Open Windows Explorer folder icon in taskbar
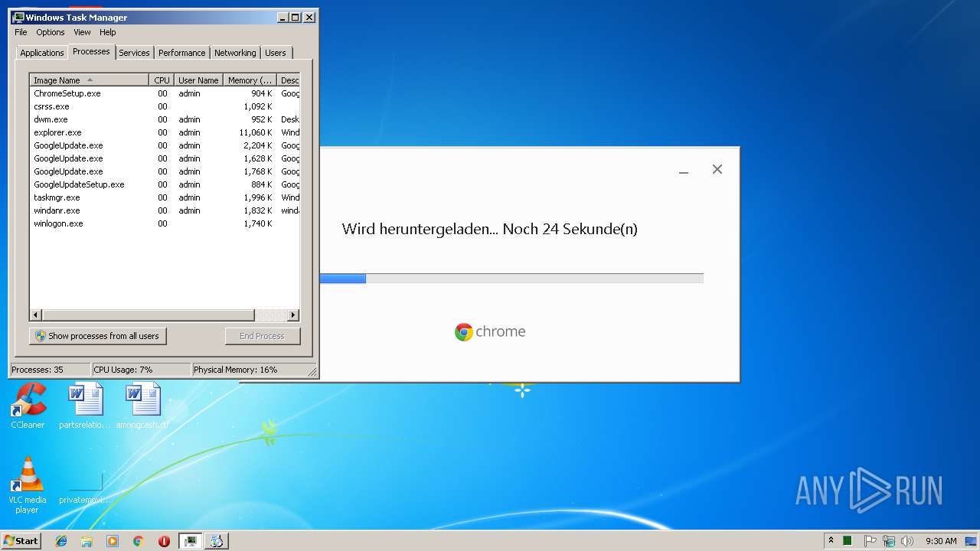The height and width of the screenshot is (551, 980). point(87,541)
